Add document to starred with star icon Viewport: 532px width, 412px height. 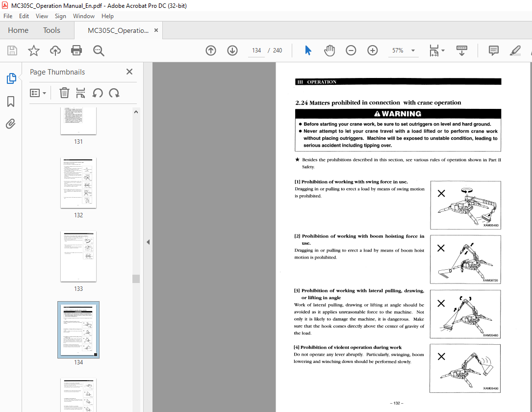pos(34,51)
